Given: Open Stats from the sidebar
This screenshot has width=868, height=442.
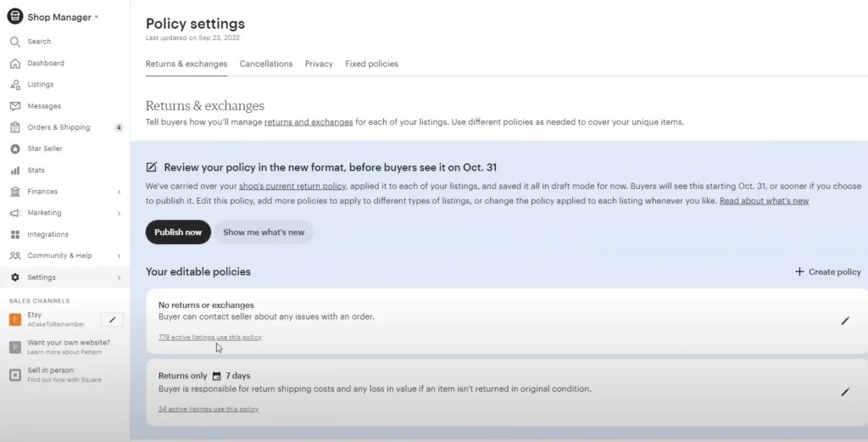Looking at the screenshot, I should [x=36, y=170].
